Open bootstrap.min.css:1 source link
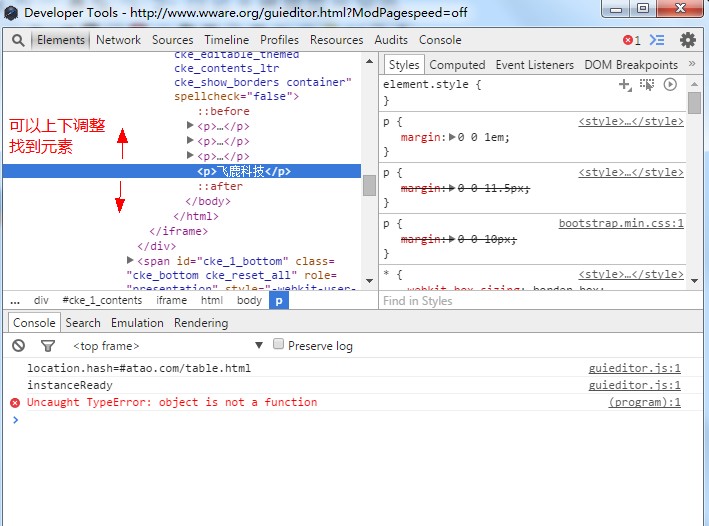 tap(621, 223)
